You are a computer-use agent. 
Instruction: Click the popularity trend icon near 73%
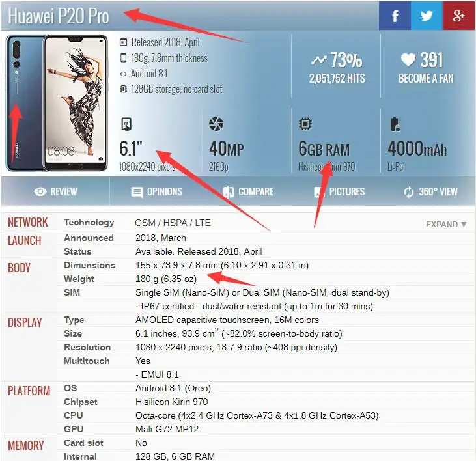pos(319,60)
